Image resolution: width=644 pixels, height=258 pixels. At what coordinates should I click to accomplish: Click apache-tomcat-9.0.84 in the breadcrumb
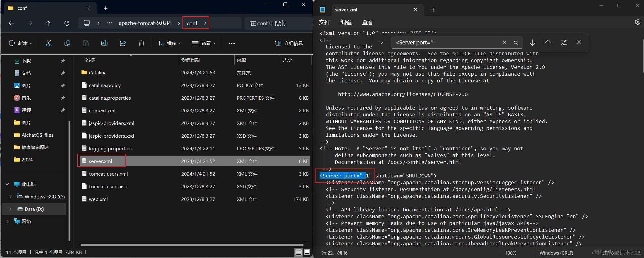[x=145, y=23]
